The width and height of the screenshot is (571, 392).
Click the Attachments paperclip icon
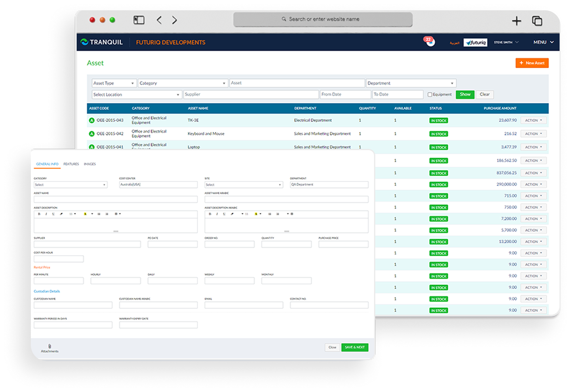tap(49, 346)
